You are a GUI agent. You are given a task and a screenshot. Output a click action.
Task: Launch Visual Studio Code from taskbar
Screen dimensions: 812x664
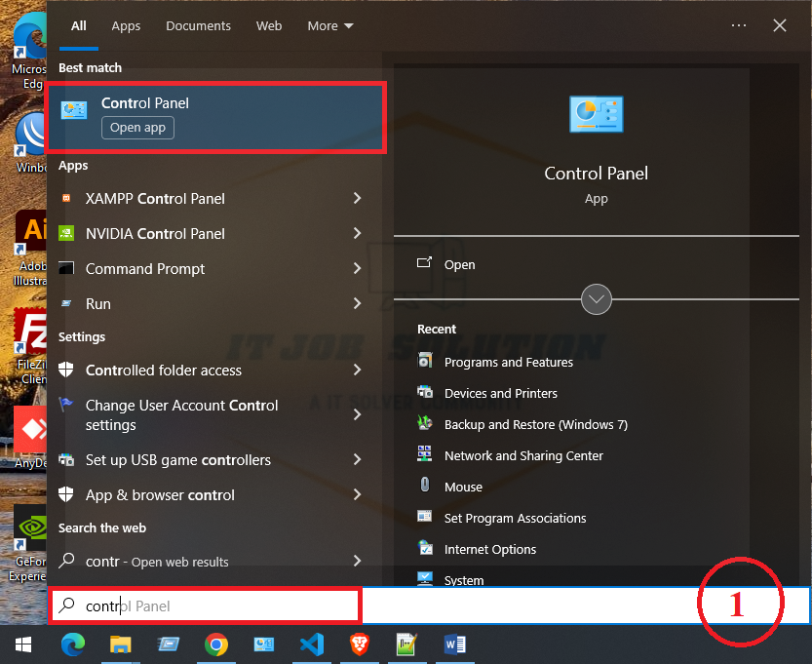pos(312,644)
